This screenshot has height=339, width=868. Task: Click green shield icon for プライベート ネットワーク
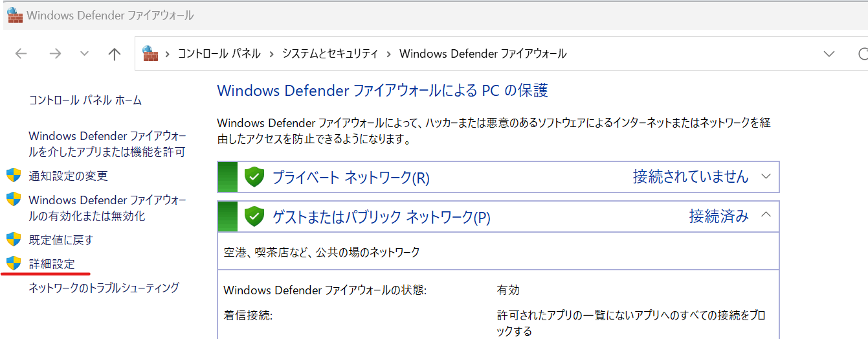tap(254, 177)
